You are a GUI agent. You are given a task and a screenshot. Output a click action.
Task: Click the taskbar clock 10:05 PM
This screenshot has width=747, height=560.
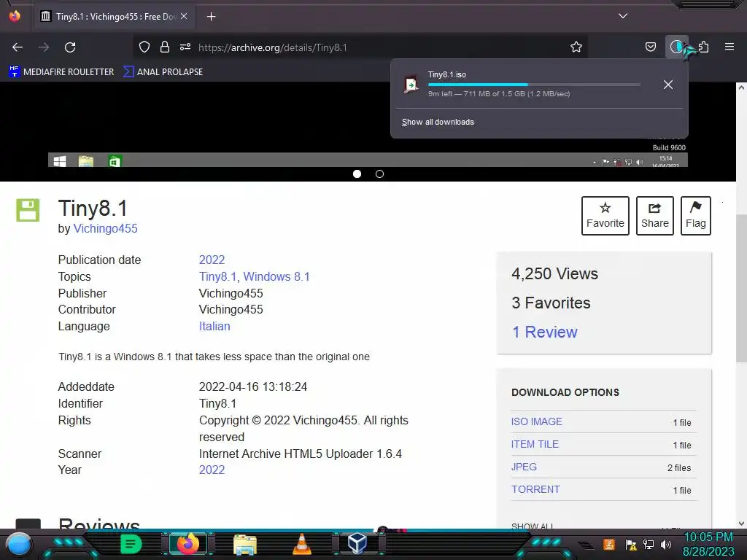point(708,544)
